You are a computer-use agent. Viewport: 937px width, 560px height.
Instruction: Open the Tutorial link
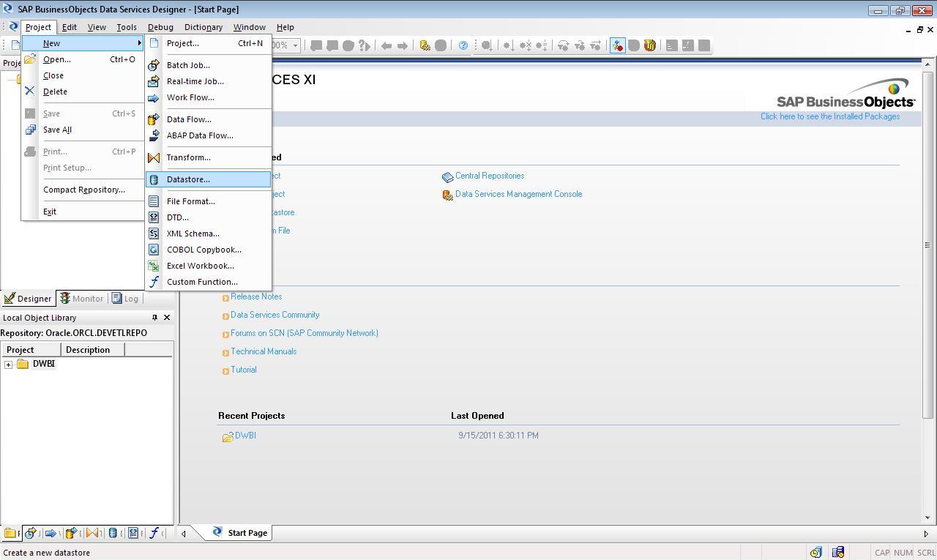(244, 370)
